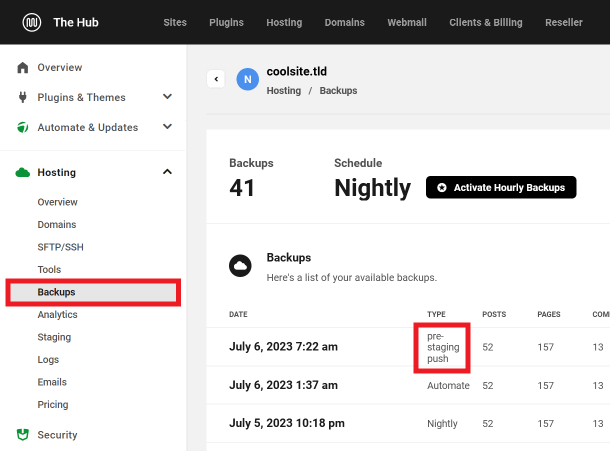Click the Security shield icon
Viewport: 610px width, 451px height.
coord(23,435)
